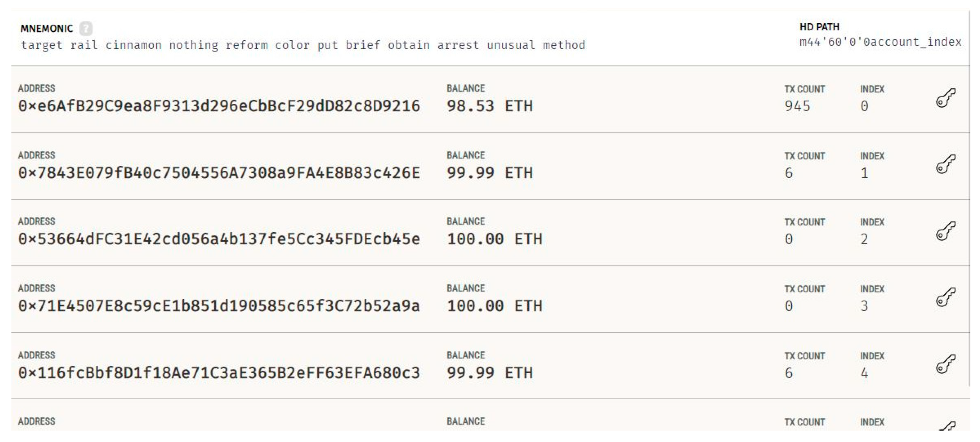
Task: Show private key for account index 0
Action: [x=945, y=99]
